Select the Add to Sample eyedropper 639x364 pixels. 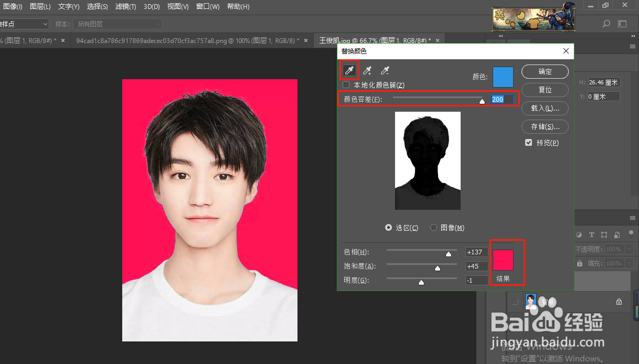click(368, 70)
